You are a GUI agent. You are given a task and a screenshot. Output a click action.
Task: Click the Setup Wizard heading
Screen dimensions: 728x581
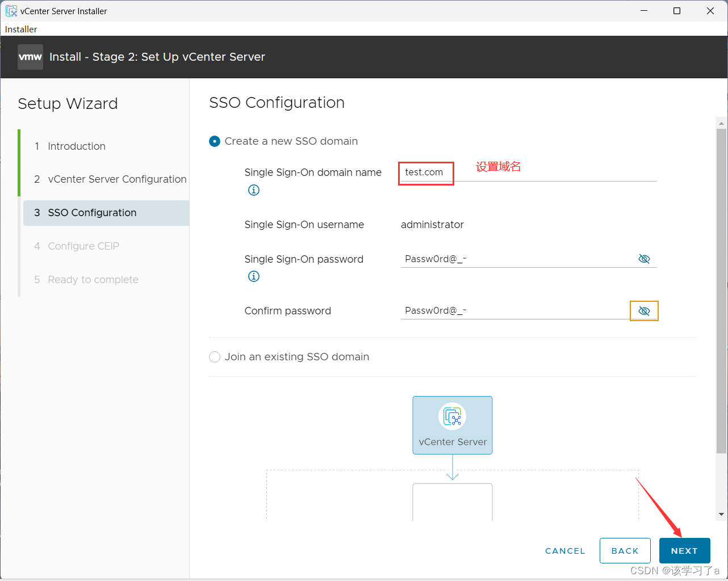(x=68, y=104)
